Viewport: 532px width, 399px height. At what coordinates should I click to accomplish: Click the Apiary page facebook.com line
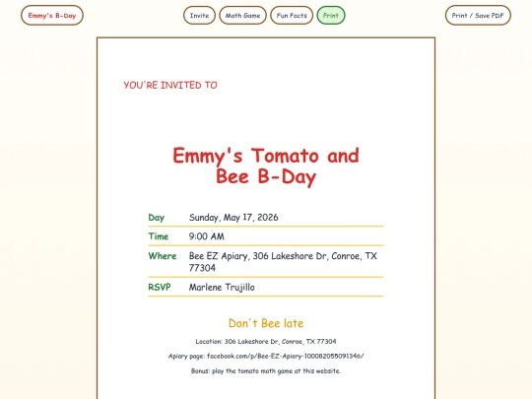(x=266, y=356)
